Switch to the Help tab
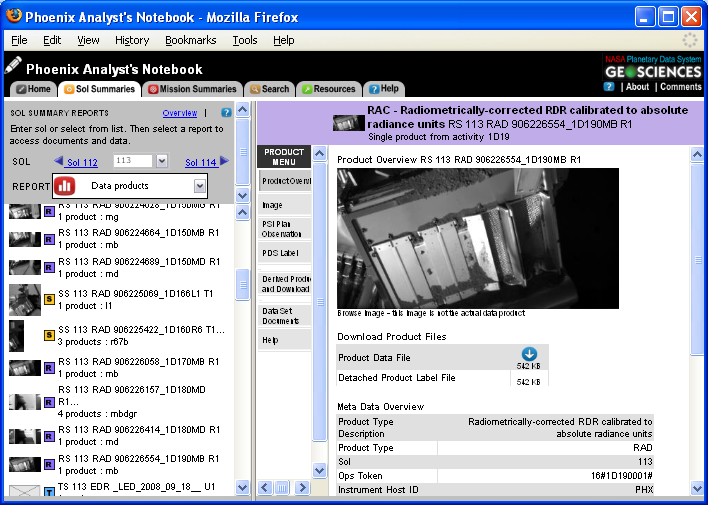Viewport: 708px width, 505px height. [x=384, y=89]
